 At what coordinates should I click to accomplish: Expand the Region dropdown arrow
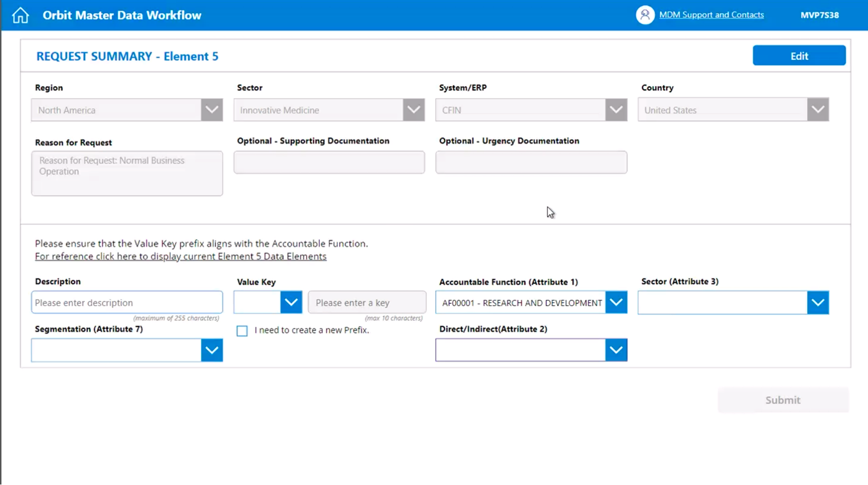(x=211, y=110)
